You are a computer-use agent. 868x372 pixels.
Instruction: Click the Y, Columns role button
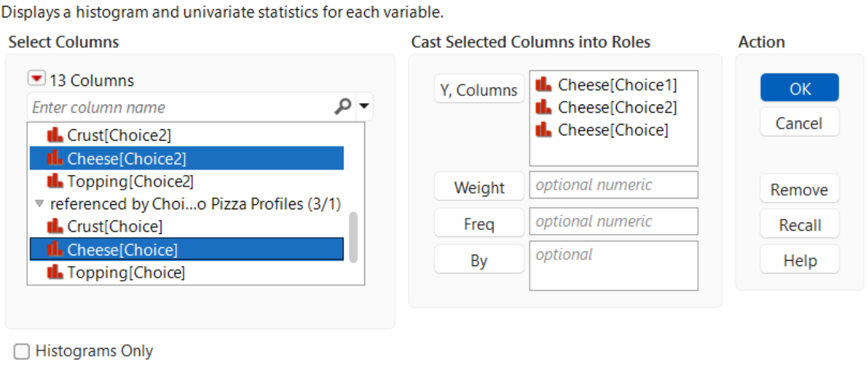coord(479,90)
